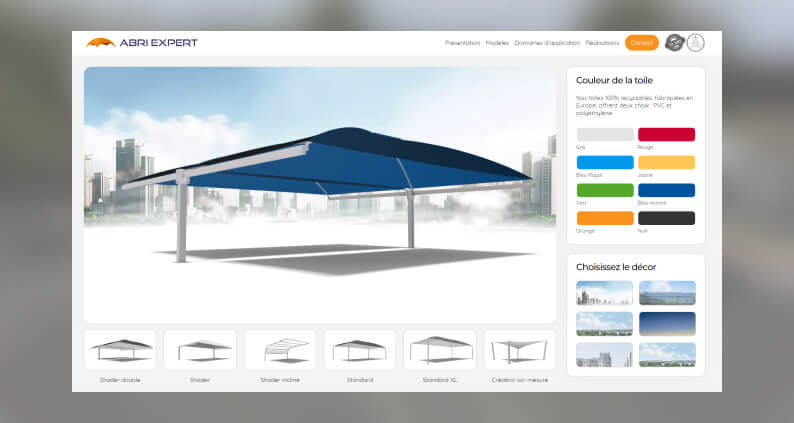This screenshot has width=794, height=423.
Task: Choose the middle-left cloudy landscape décor
Action: click(x=605, y=324)
